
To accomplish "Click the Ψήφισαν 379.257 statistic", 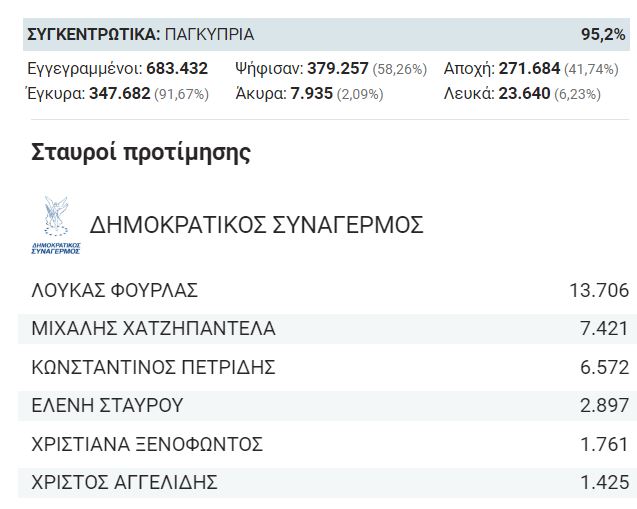I will [331, 69].
